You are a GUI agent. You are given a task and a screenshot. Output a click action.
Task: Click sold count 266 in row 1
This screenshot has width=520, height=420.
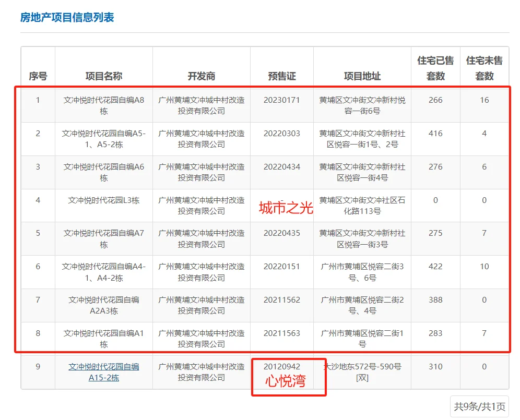(x=435, y=100)
